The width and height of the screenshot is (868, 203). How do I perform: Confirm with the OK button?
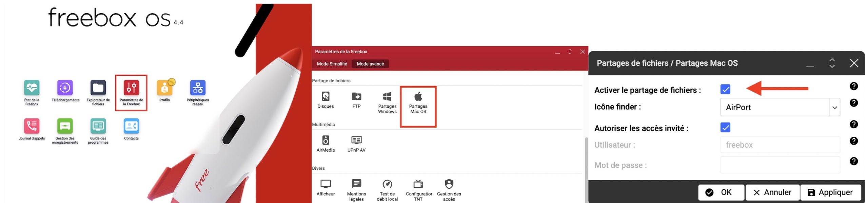[721, 192]
